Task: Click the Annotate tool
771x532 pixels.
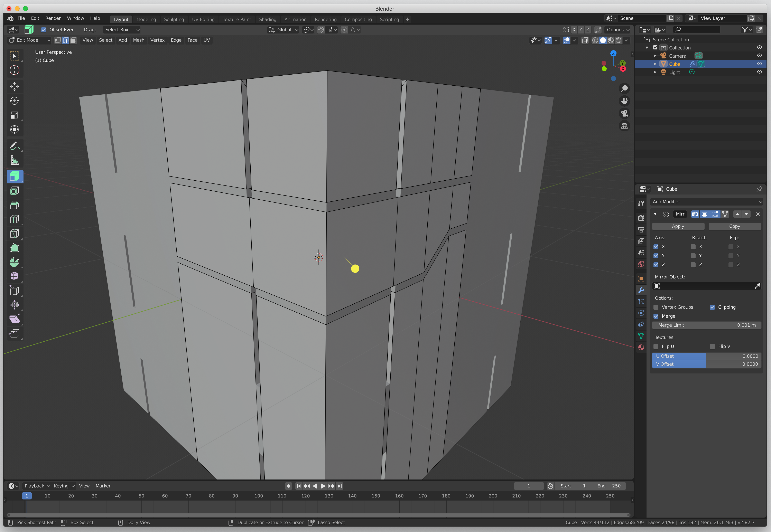Action: coord(14,146)
